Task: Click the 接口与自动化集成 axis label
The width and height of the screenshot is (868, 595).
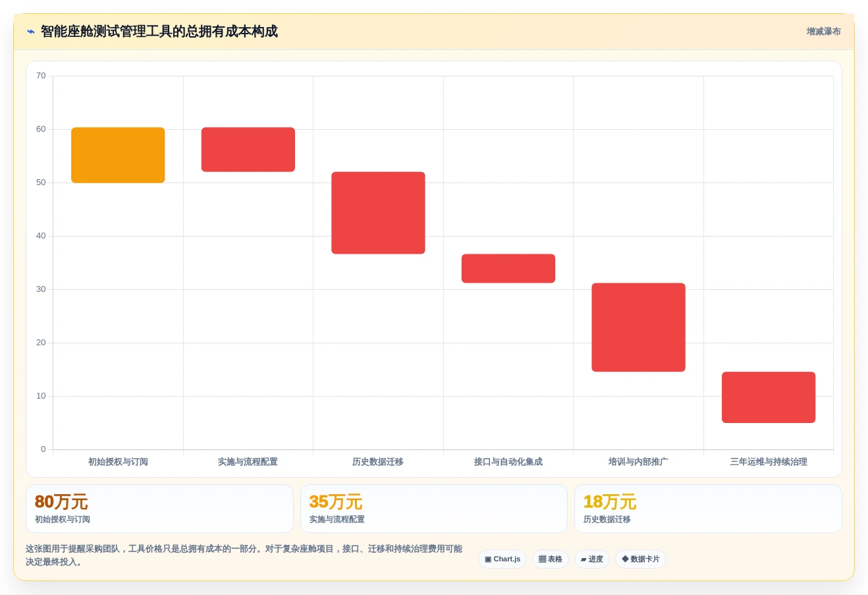Action: pos(508,462)
